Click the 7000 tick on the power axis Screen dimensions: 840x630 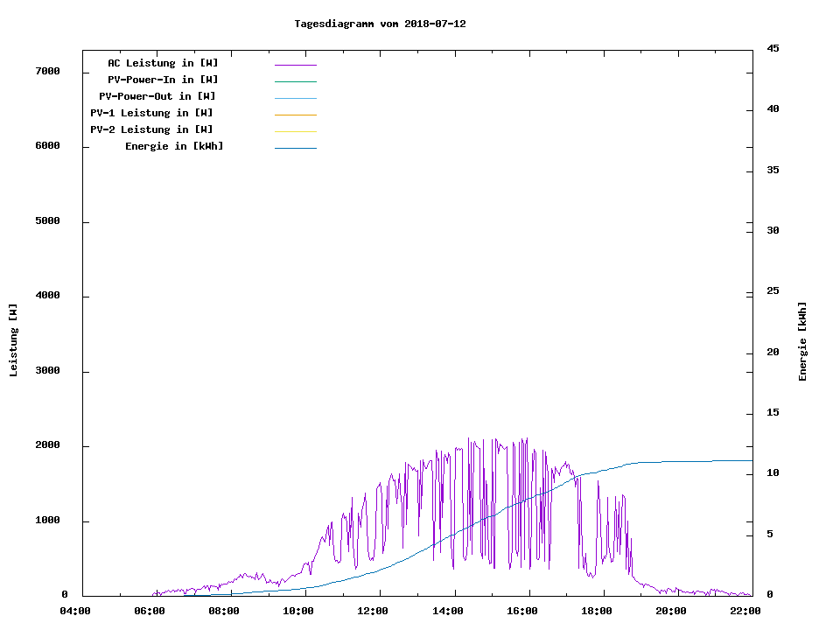[47, 71]
